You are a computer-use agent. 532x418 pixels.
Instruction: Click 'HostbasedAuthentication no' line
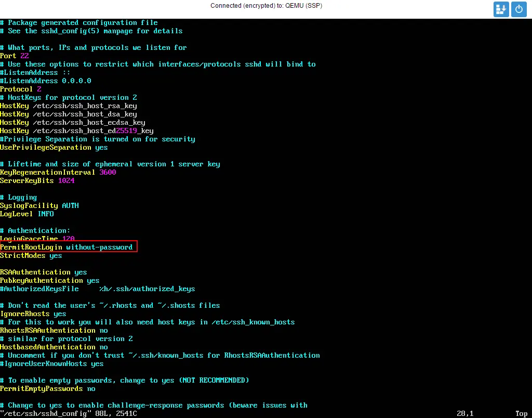(x=54, y=347)
